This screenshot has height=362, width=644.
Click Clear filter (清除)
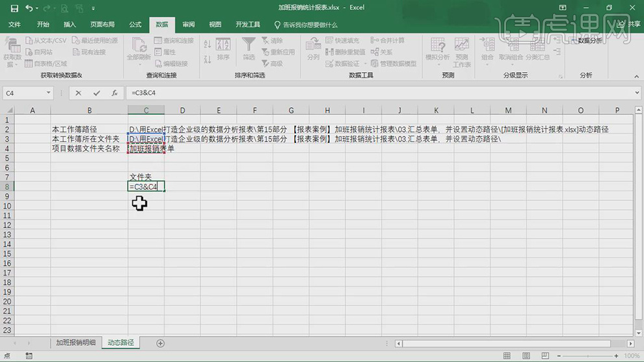click(x=273, y=41)
